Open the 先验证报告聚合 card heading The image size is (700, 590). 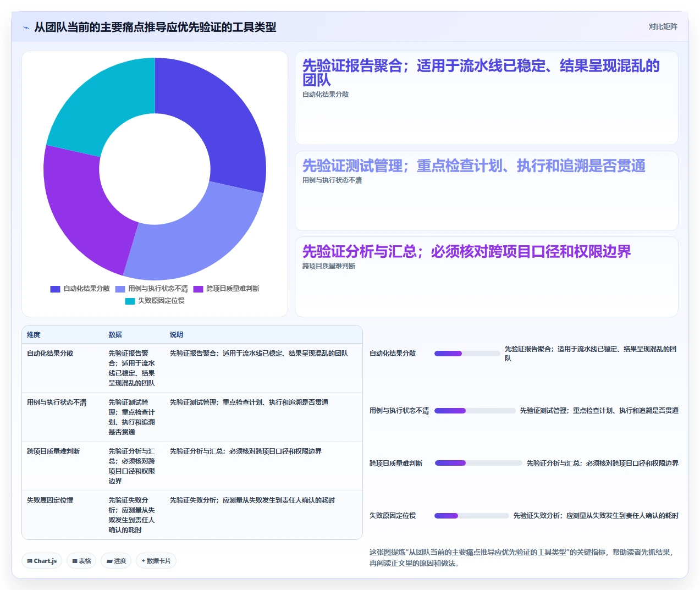[481, 73]
